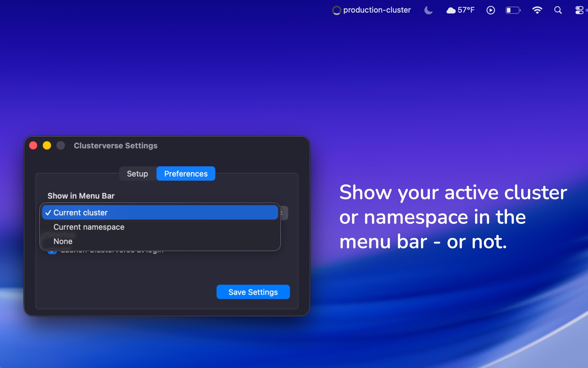This screenshot has height=368, width=588.
Task: Select None in the dropdown list
Action: click(160, 241)
